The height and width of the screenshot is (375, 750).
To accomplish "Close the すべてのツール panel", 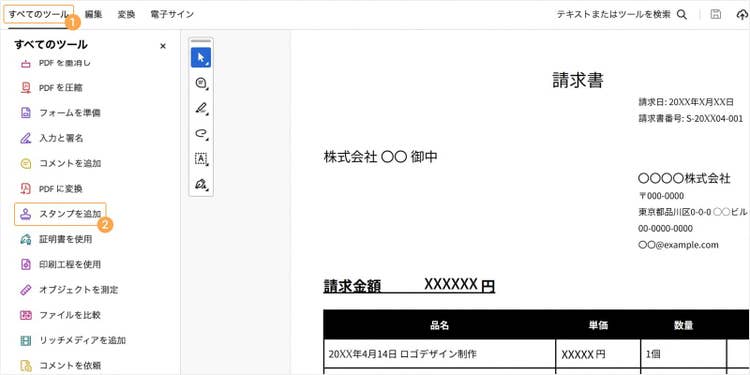I will 163,46.
